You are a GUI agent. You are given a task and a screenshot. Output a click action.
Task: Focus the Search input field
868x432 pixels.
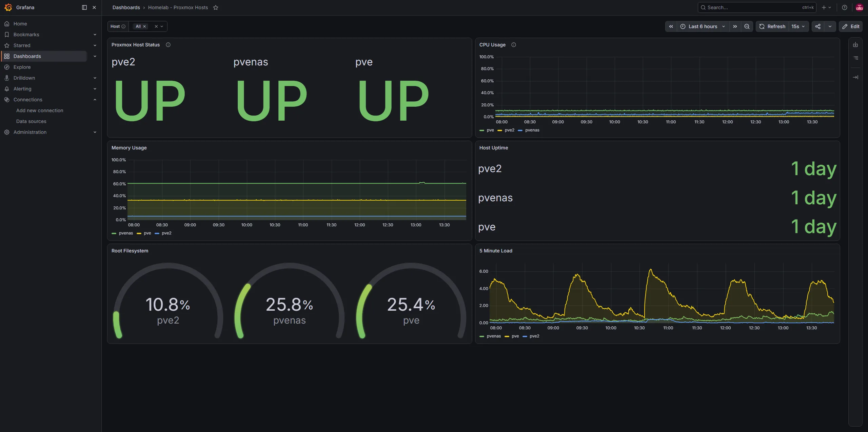[757, 7]
